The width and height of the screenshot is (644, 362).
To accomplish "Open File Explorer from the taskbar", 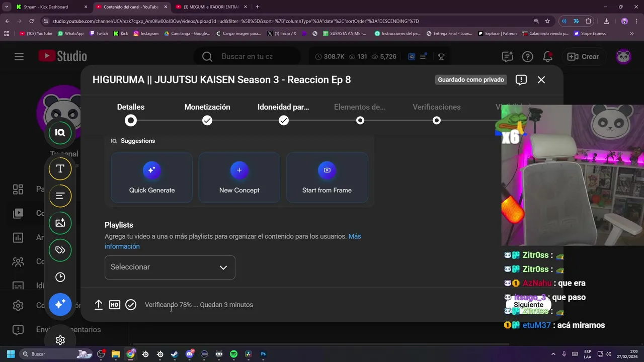I will pos(115,354).
